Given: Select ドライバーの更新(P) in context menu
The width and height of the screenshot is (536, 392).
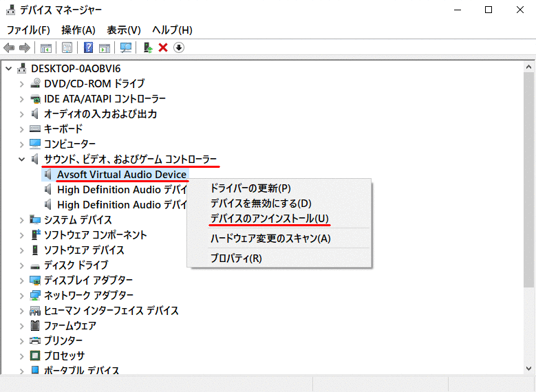Looking at the screenshot, I should (250, 188).
